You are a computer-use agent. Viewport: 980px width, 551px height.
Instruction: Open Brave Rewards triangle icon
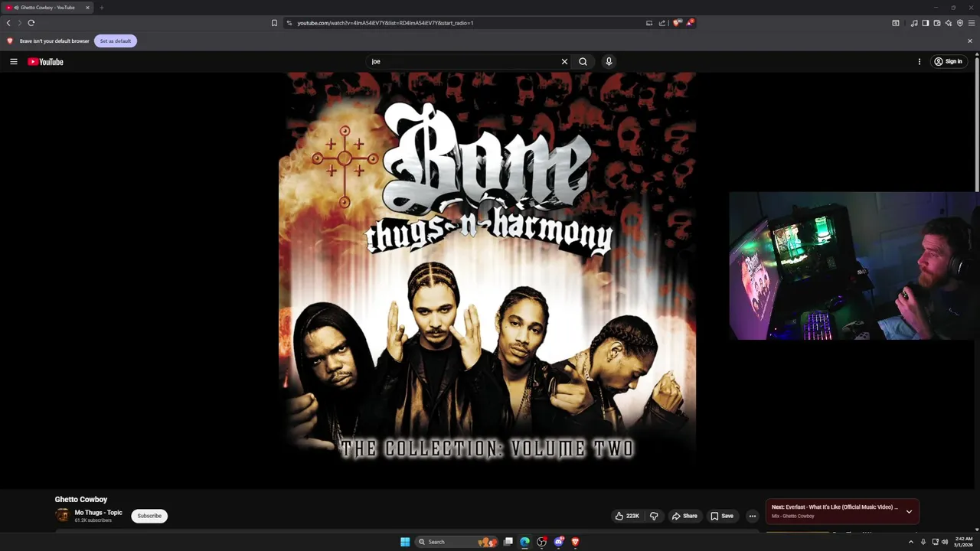(x=689, y=23)
